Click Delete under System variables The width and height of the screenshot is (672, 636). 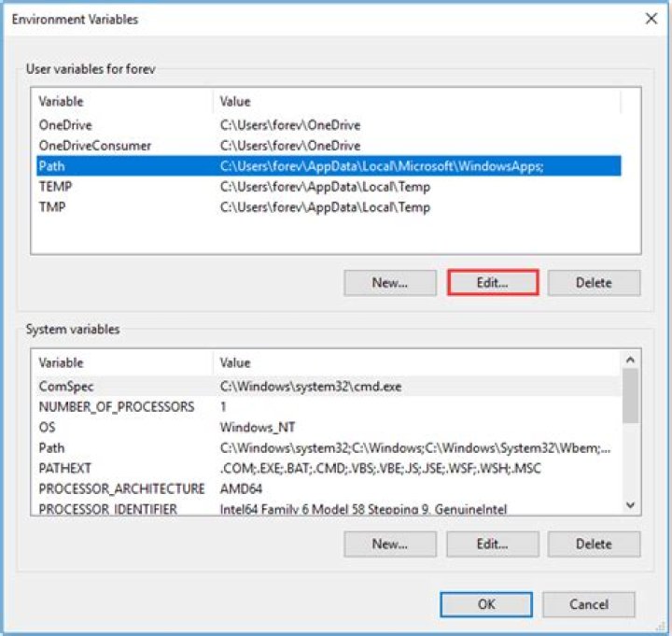tap(594, 544)
